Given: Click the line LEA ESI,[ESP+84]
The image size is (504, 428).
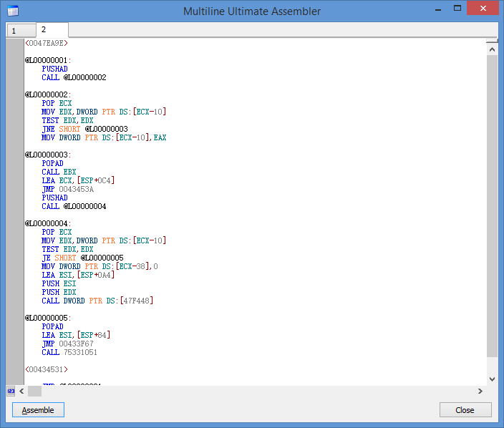Looking at the screenshot, I should tap(76, 335).
